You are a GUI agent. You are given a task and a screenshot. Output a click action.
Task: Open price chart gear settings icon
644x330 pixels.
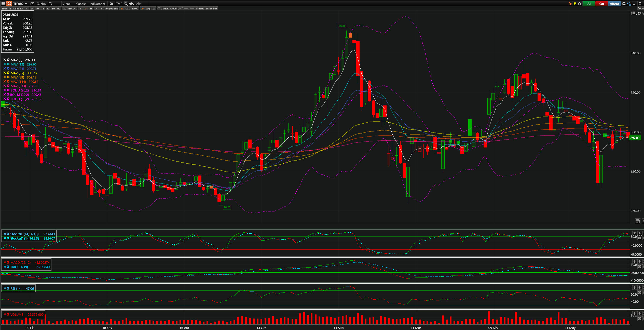[x=639, y=13]
